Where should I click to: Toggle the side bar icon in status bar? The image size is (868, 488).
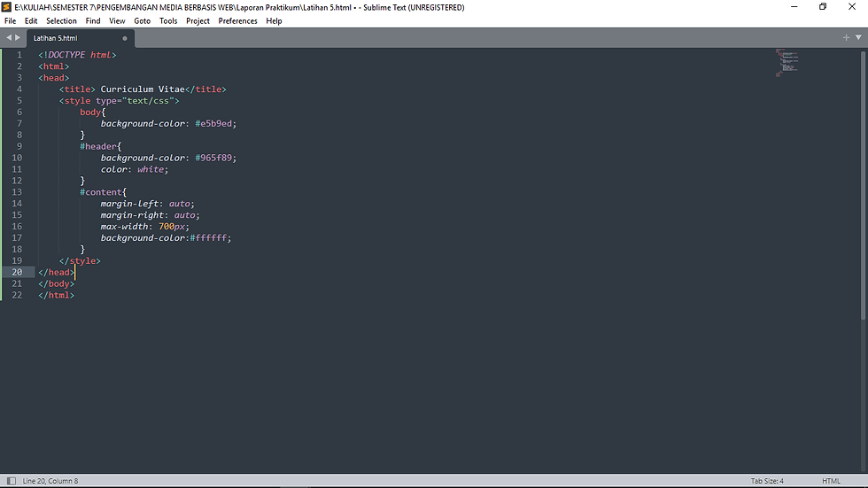11,481
